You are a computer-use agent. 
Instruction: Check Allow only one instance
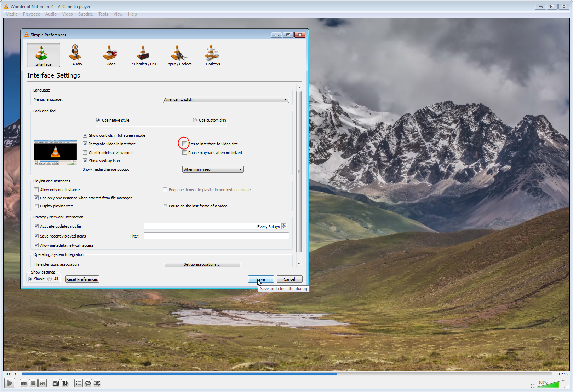36,189
